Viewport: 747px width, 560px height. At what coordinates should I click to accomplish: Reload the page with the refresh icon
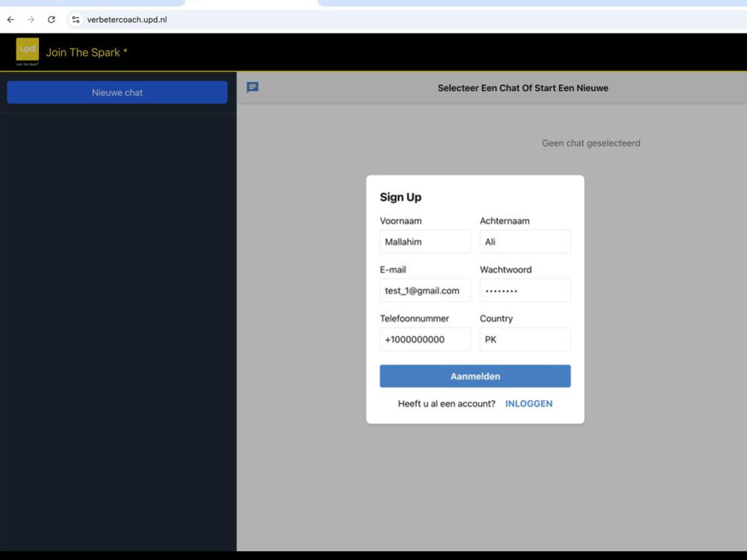pos(52,19)
